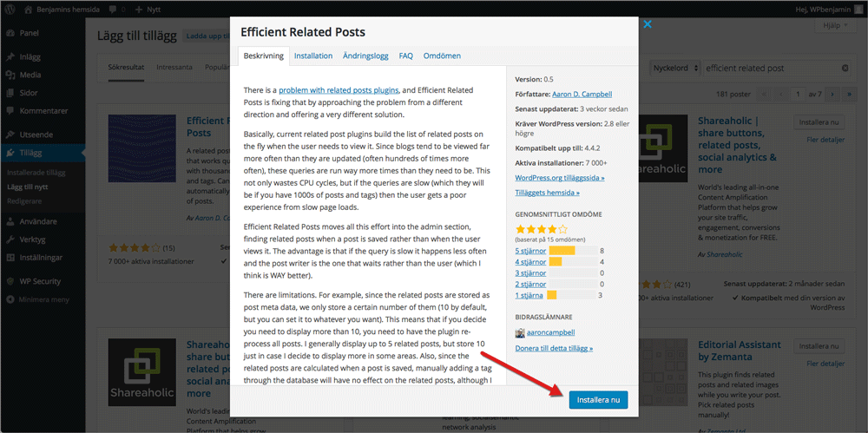Go to next page of results
This screenshot has width=868, height=433.
pyautogui.click(x=831, y=93)
